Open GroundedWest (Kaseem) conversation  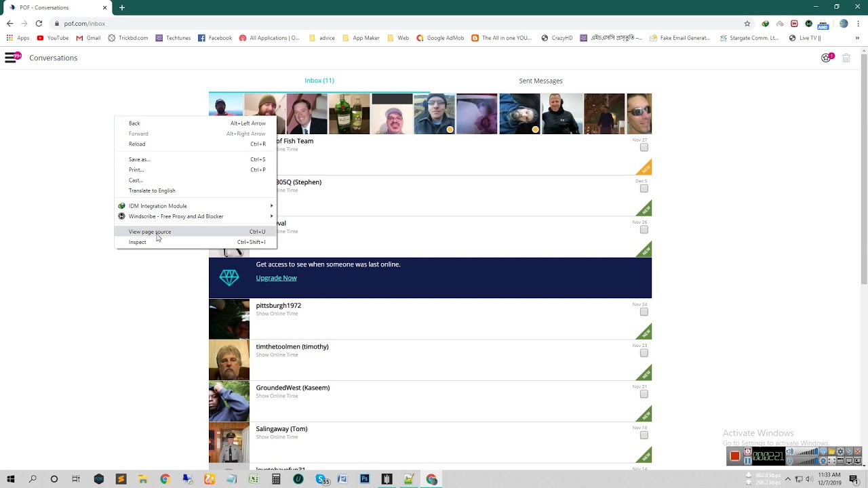[430, 401]
